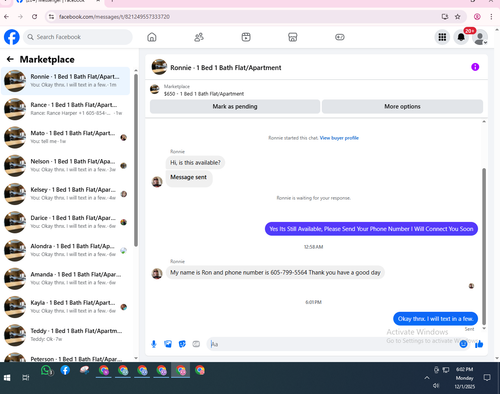Open the notifications bell icon

click(x=461, y=37)
